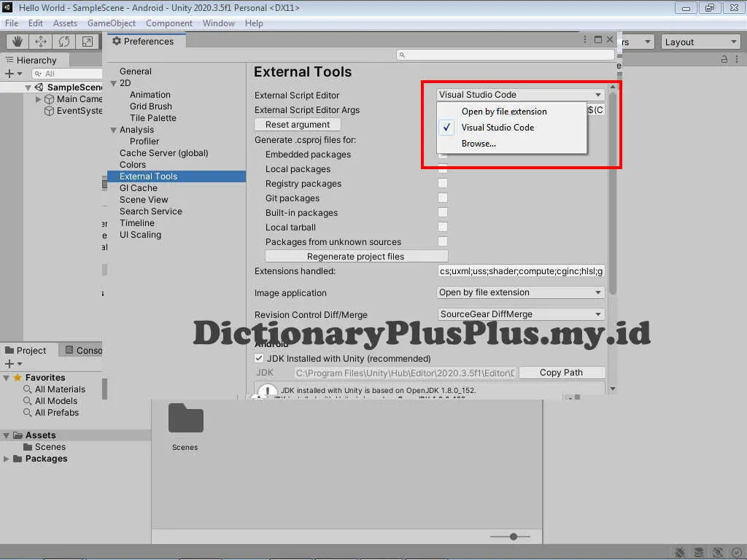Expand the Main Camera object
747x560 pixels.
tap(39, 99)
